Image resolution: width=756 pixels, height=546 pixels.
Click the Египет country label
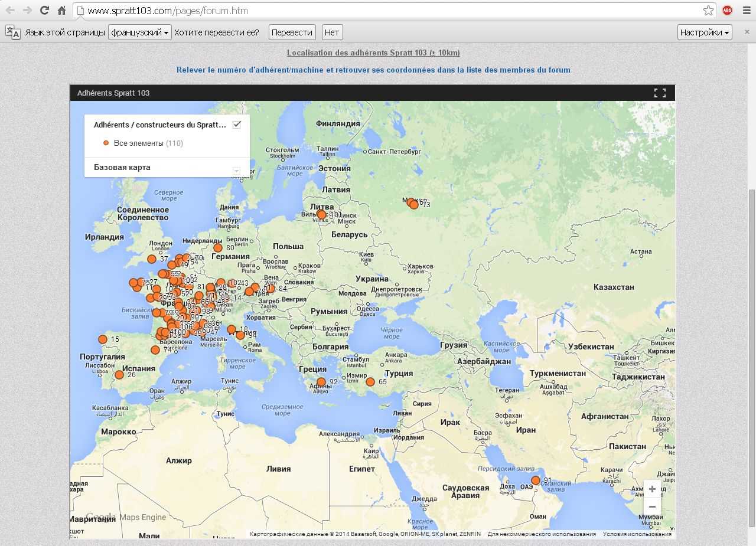(362, 469)
